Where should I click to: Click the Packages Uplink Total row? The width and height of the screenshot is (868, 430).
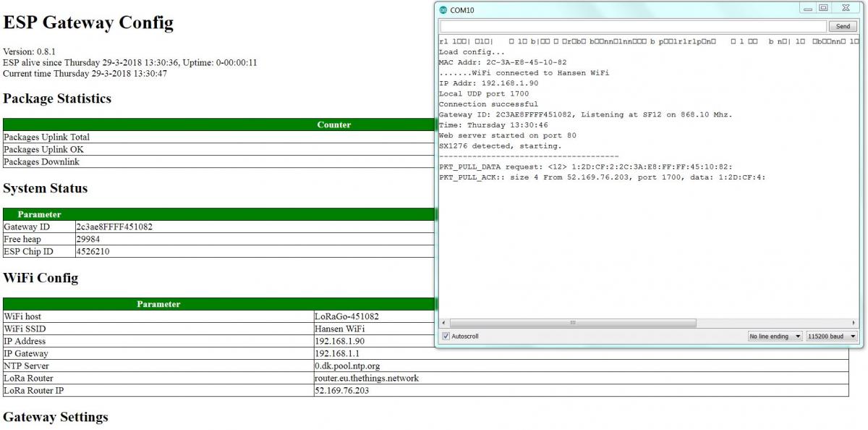click(x=218, y=137)
